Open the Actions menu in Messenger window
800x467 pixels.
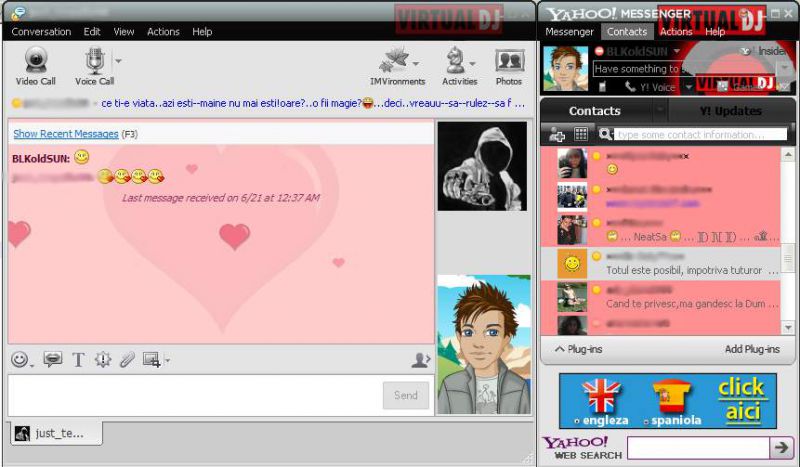click(676, 32)
